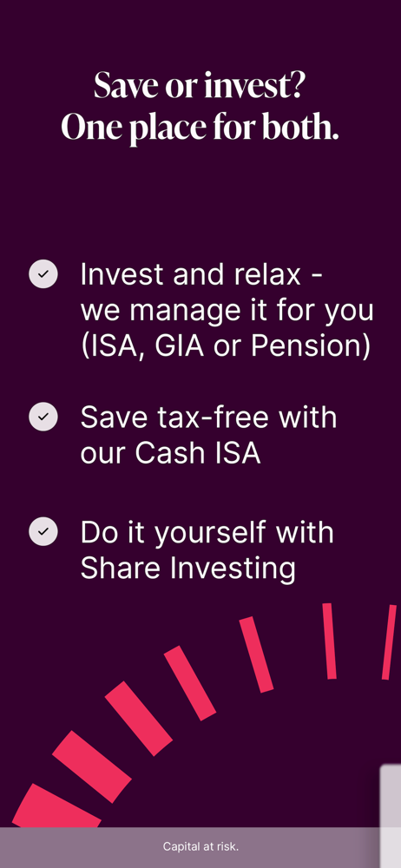Tap the checkmark circle next to Save tax-free
The width and height of the screenshot is (401, 868).
(x=43, y=417)
